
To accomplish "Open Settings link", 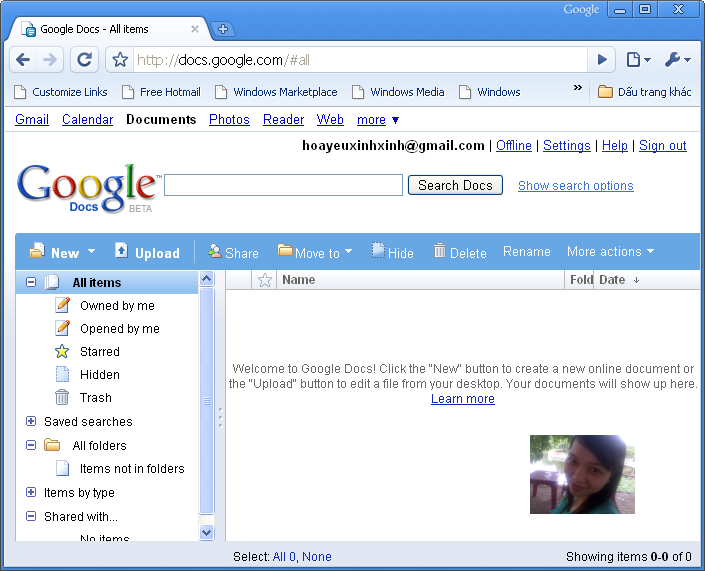I will [567, 146].
